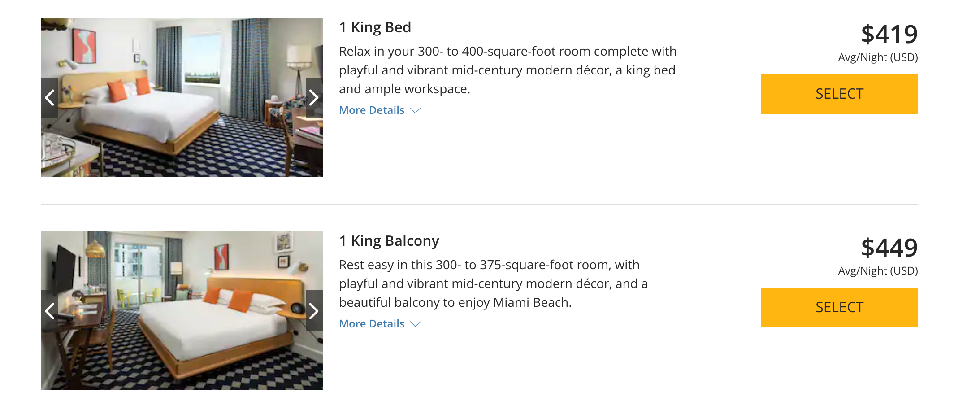The width and height of the screenshot is (980, 401).
Task: Show previous photo of 1 King Bed room
Action: 50,98
